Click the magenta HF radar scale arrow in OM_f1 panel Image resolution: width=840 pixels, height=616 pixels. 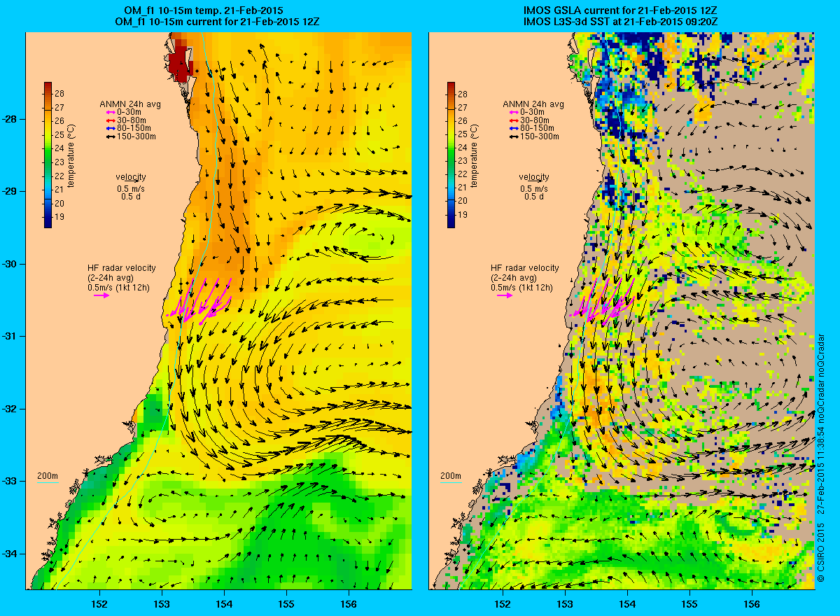[101, 296]
